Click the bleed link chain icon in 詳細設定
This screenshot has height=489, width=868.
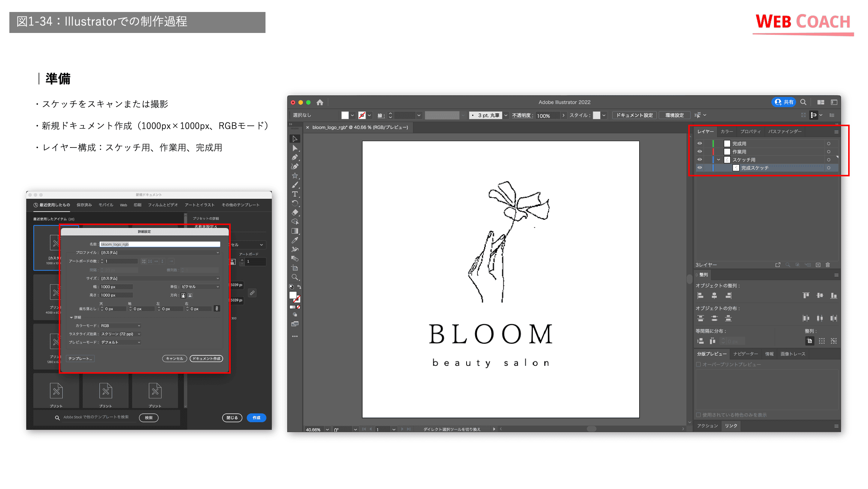coord(217,309)
